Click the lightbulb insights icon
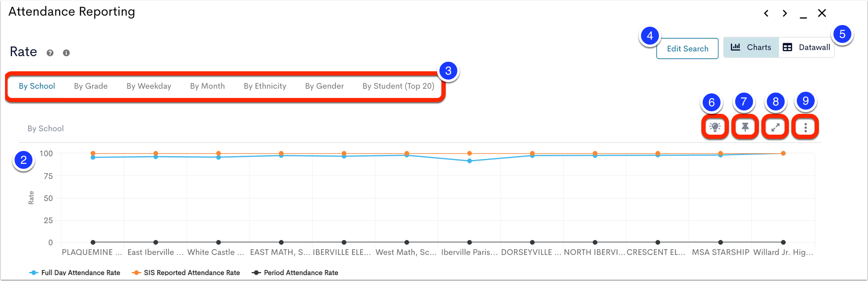868x281 pixels. (x=715, y=127)
